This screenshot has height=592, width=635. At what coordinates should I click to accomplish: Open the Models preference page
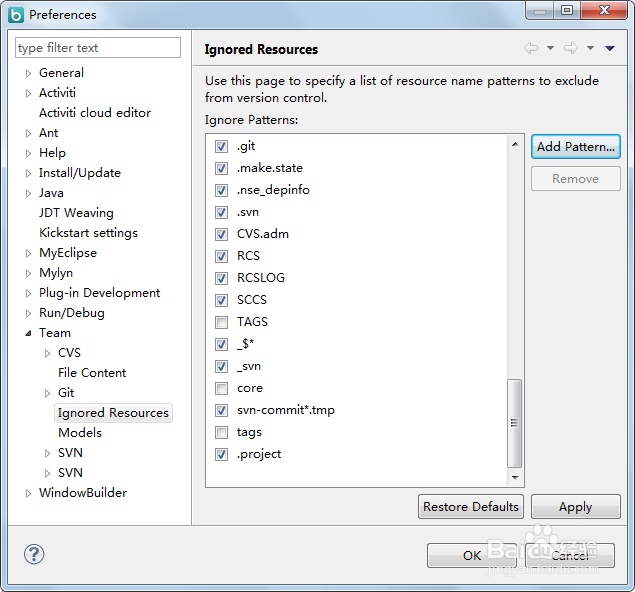tap(80, 433)
